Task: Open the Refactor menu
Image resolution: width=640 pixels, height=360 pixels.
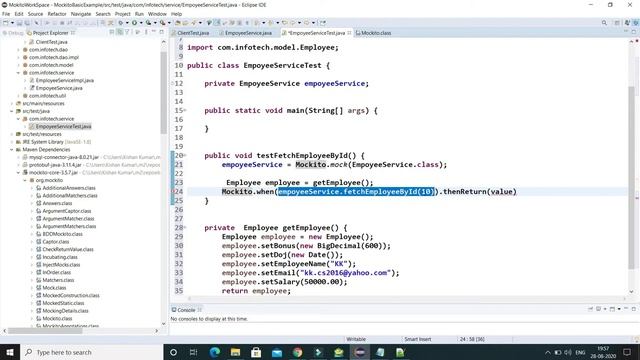Action: tap(57, 14)
